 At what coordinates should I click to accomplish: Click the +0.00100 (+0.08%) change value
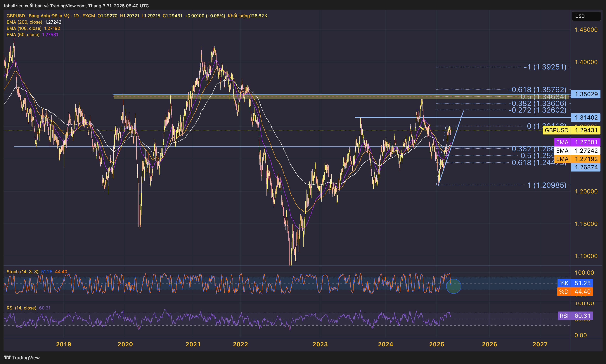205,16
